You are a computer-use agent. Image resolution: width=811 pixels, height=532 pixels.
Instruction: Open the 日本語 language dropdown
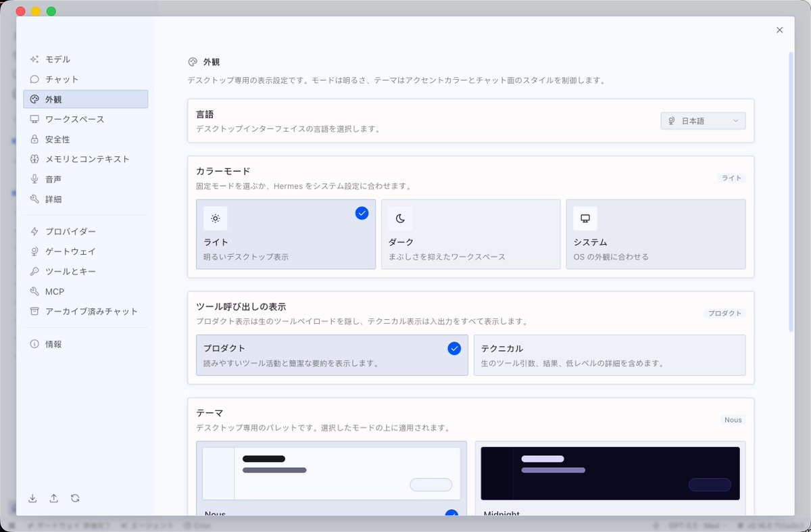[x=703, y=121]
